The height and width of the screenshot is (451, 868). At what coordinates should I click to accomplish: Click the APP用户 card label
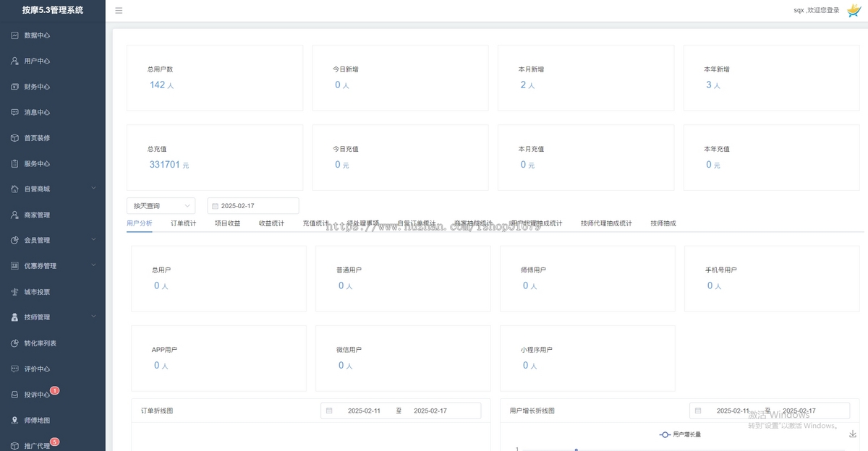pyautogui.click(x=164, y=349)
